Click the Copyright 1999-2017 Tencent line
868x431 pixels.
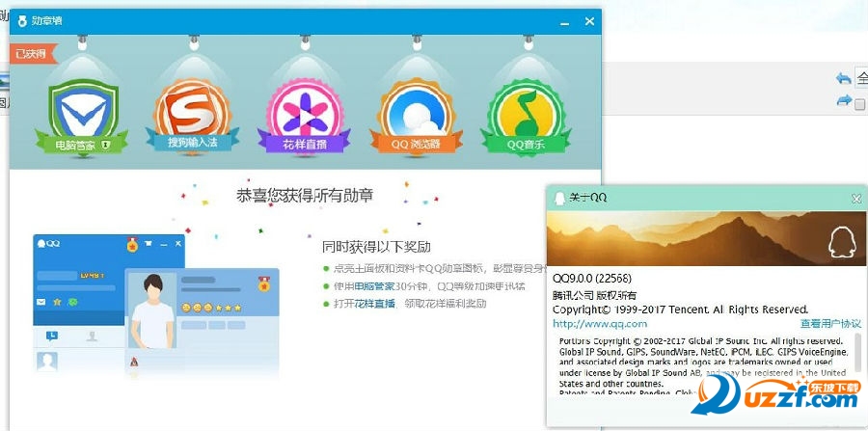coord(680,310)
